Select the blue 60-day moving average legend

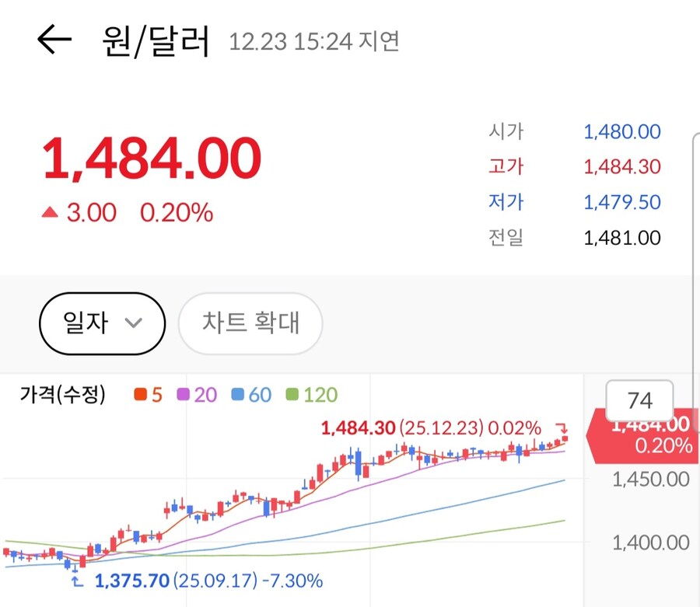click(252, 395)
